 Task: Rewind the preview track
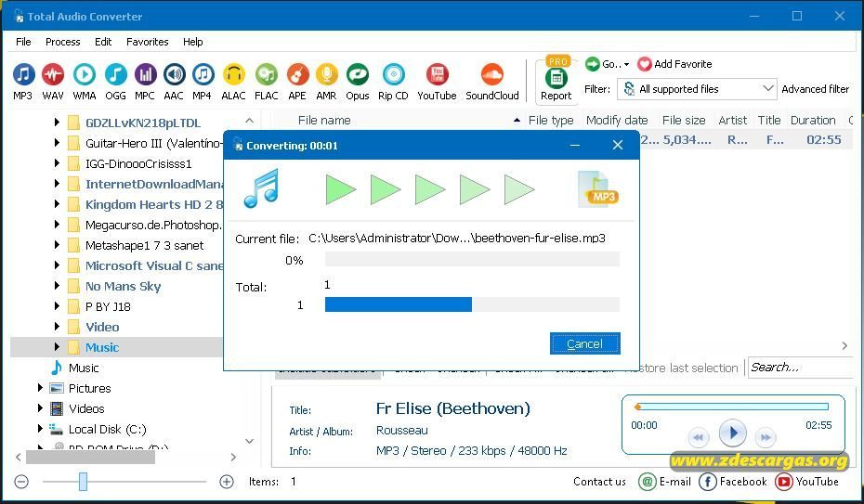(699, 437)
